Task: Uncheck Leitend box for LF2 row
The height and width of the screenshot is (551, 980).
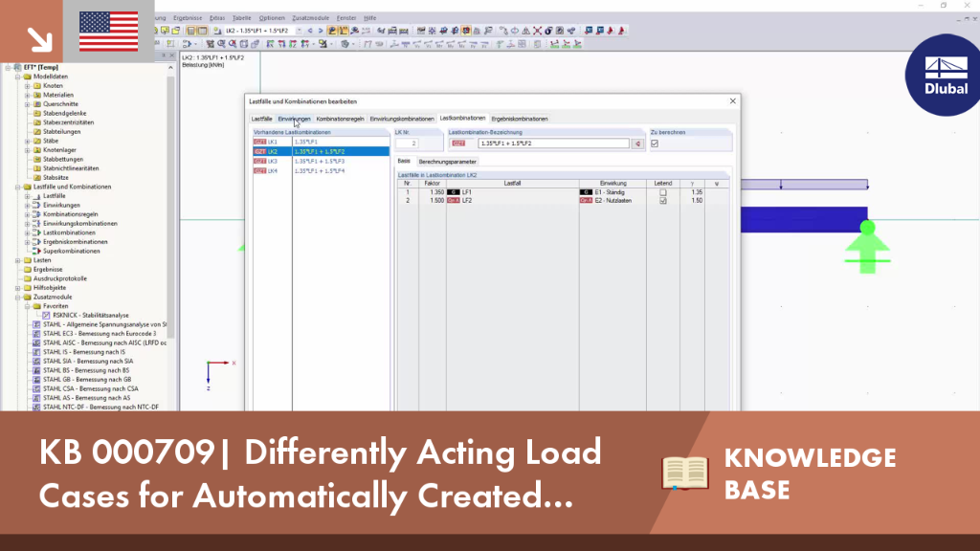Action: tap(663, 201)
